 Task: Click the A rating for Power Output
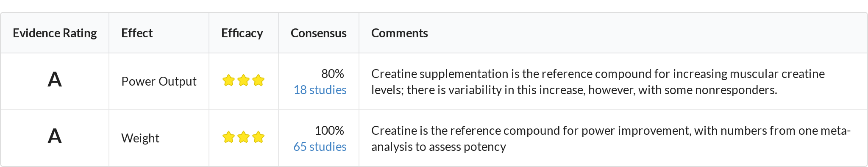55,80
